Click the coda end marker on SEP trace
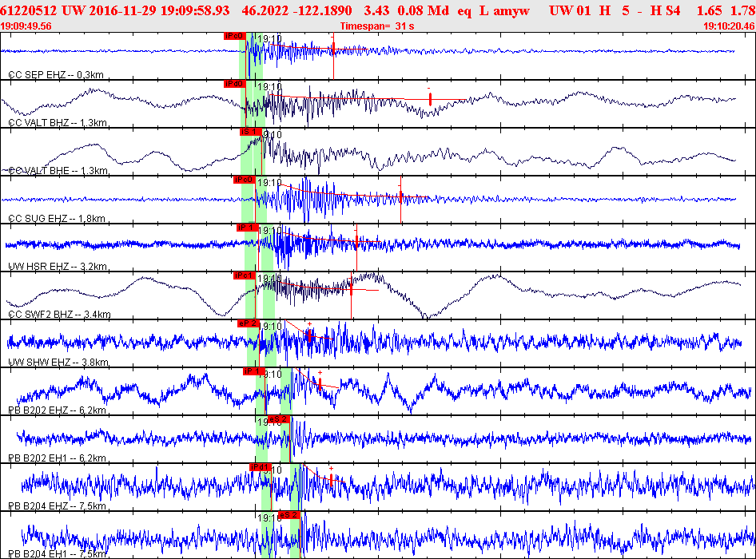The height and width of the screenshot is (559, 756). (333, 49)
